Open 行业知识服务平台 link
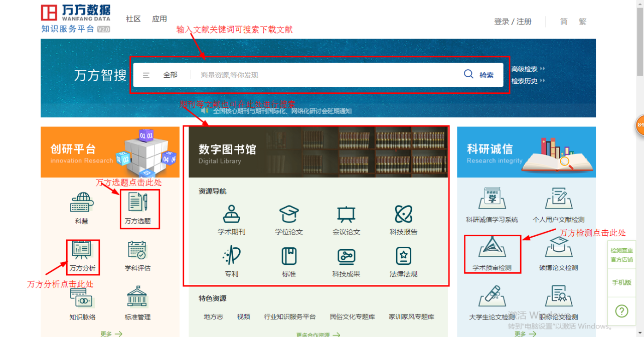 290,317
